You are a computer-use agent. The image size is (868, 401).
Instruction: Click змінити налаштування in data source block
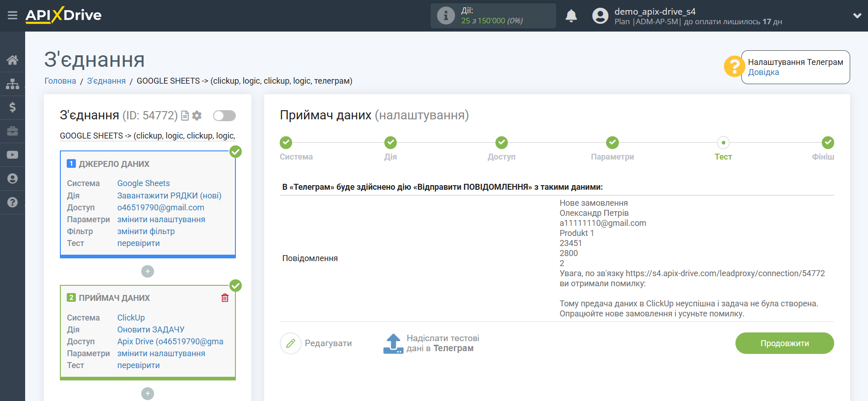161,219
